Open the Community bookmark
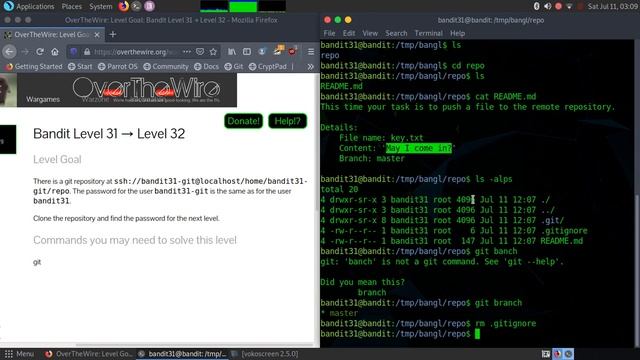 (x=166, y=67)
